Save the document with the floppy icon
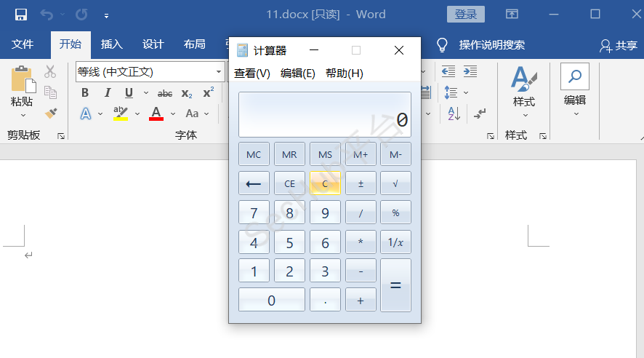This screenshot has width=644, height=358. pos(21,15)
